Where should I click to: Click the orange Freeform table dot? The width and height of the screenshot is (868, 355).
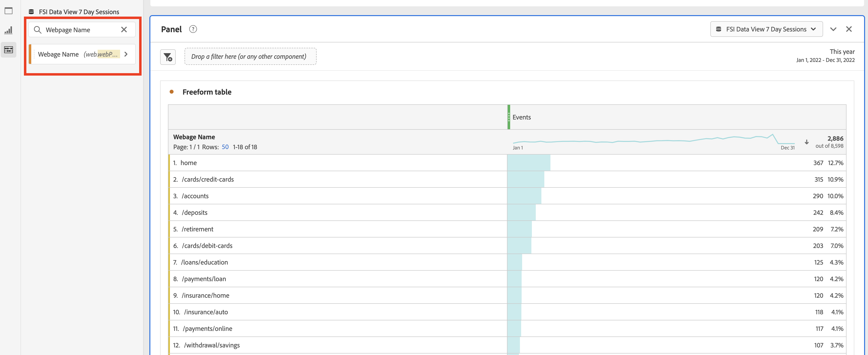click(x=172, y=92)
